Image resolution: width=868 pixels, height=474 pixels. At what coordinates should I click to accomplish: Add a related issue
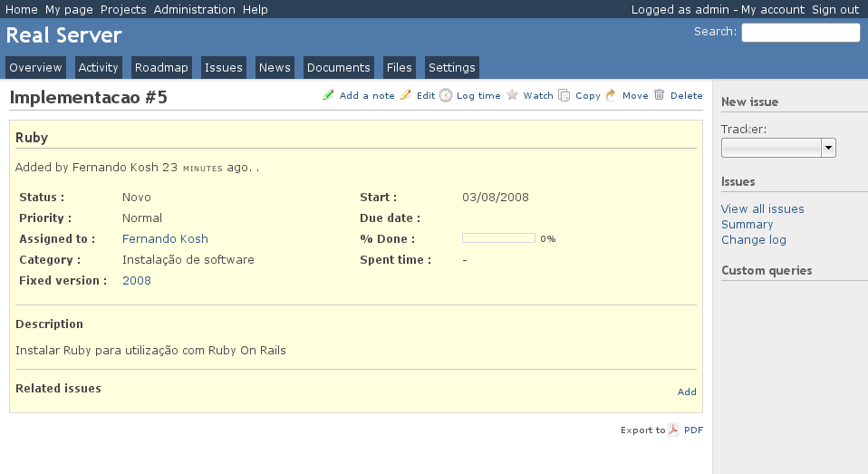coord(687,392)
